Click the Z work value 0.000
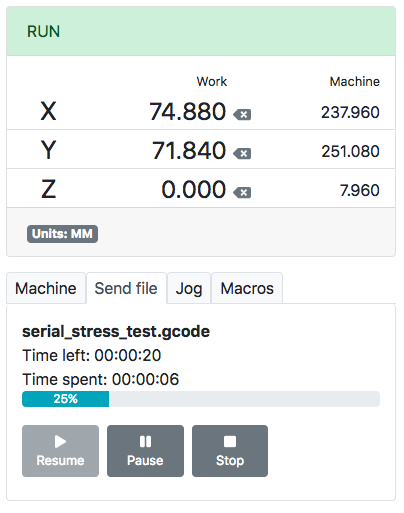 194,190
